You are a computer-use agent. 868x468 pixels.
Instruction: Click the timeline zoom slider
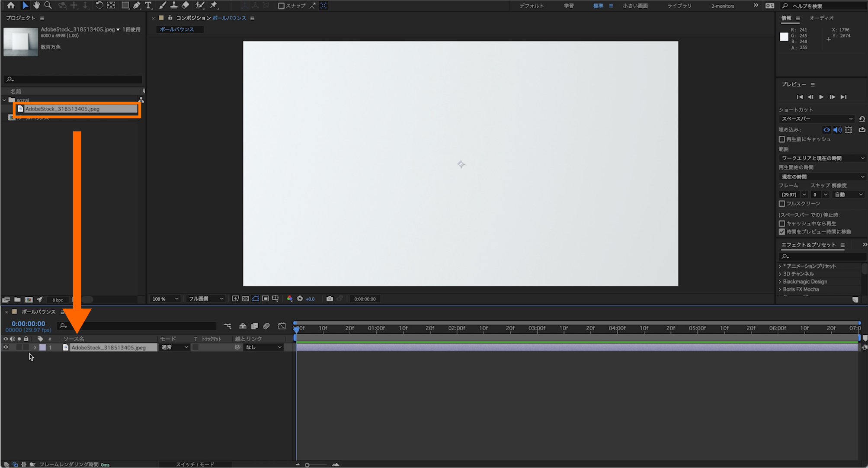[307, 465]
